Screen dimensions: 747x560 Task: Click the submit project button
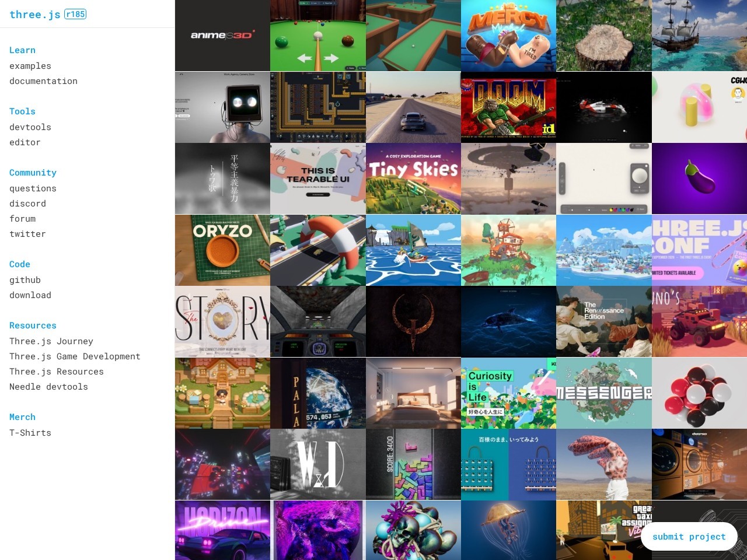tap(689, 537)
